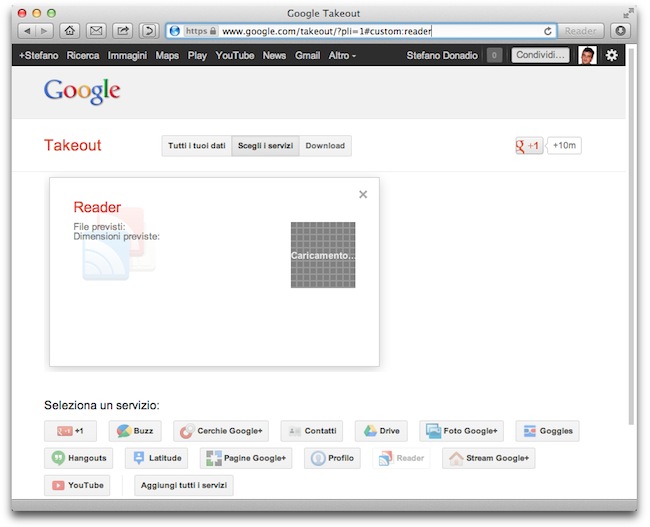Click the toolbar button beside the share icon
Screen dimensions: 650x527
pyautogui.click(x=149, y=31)
